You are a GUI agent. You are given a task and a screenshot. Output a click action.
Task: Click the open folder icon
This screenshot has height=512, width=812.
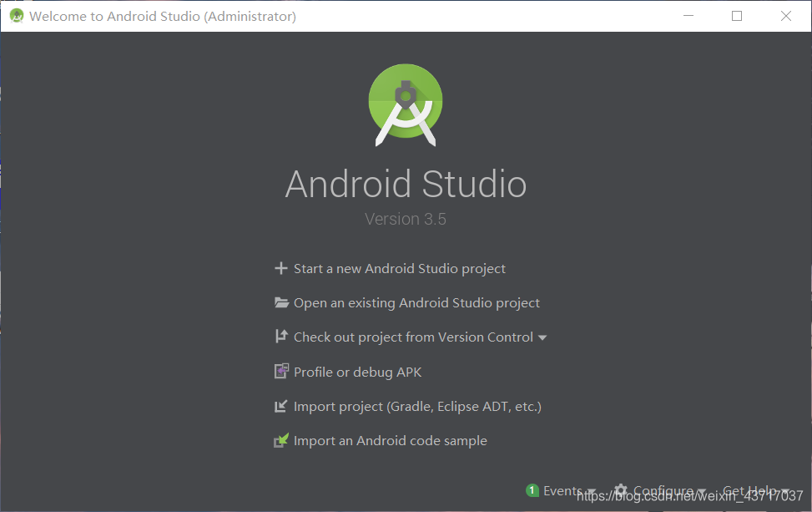coord(281,302)
